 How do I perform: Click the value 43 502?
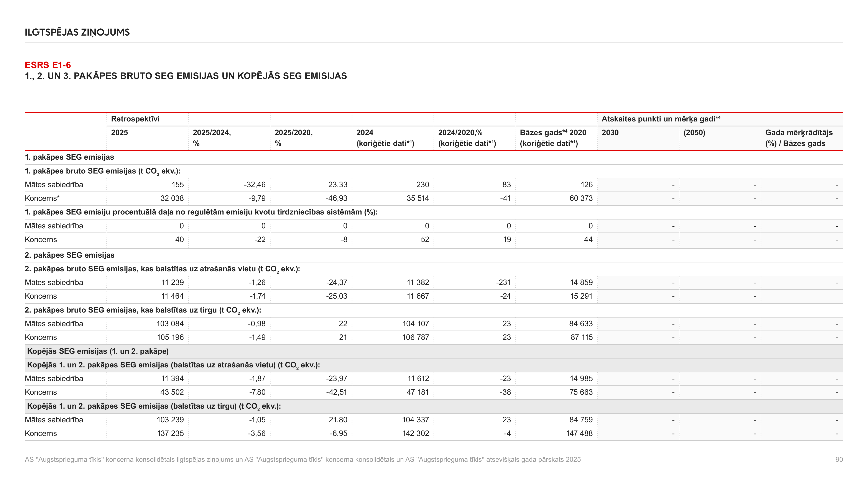172,392
